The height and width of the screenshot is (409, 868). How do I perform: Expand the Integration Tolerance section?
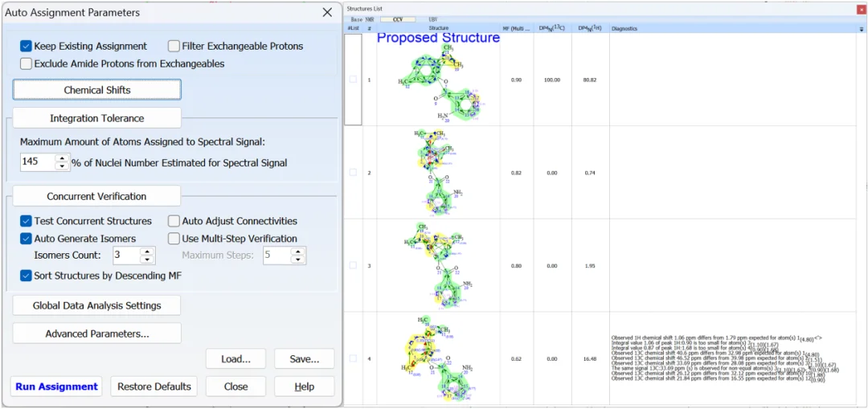click(97, 118)
